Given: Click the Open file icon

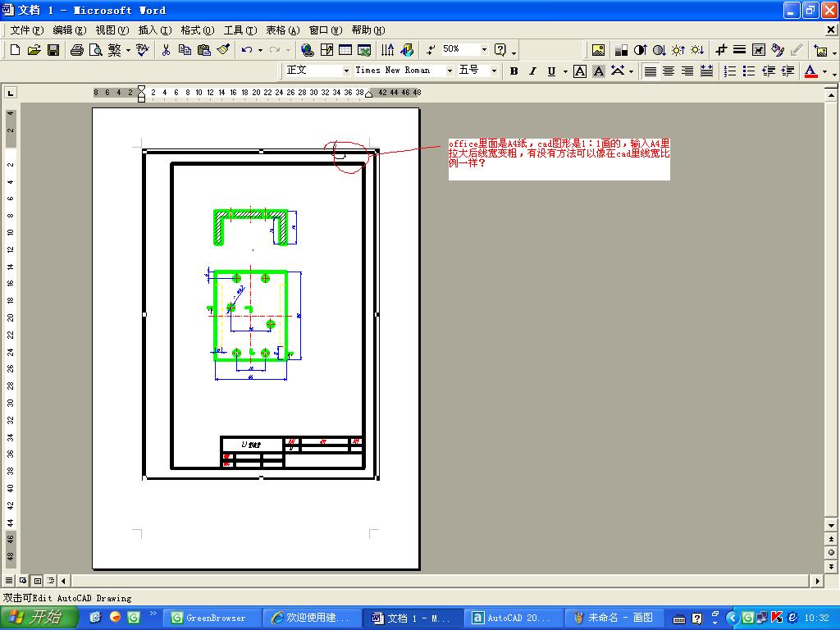Looking at the screenshot, I should click(34, 50).
